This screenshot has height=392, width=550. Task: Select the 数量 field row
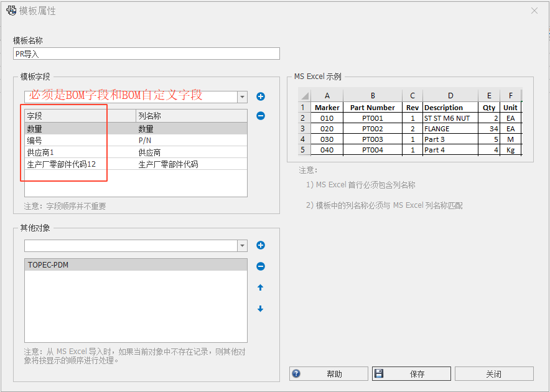pos(136,128)
